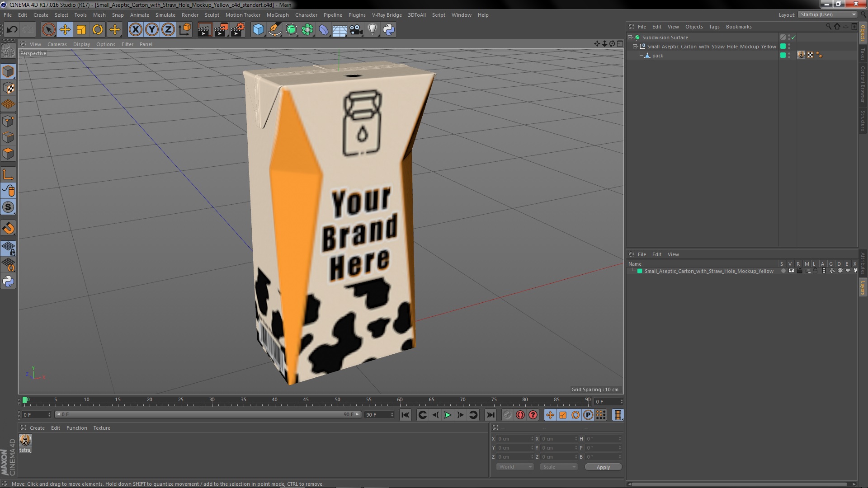Screen dimensions: 868x488
Task: Open the Layers side tab
Action: [x=863, y=288]
